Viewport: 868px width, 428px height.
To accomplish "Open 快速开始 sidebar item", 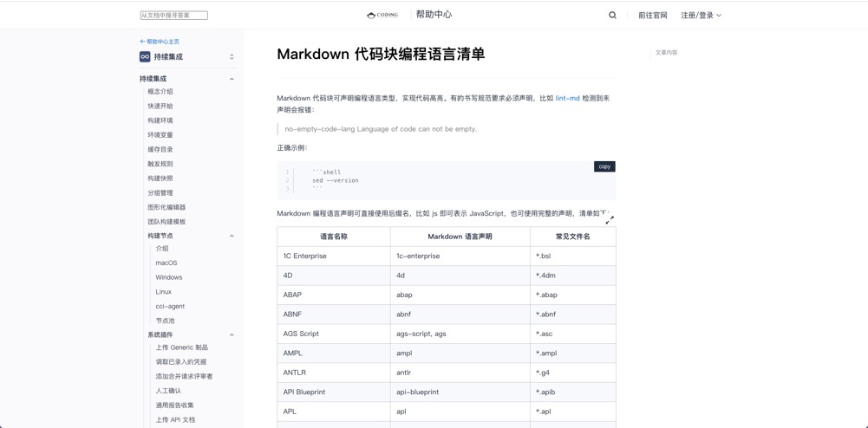I will [x=160, y=107].
